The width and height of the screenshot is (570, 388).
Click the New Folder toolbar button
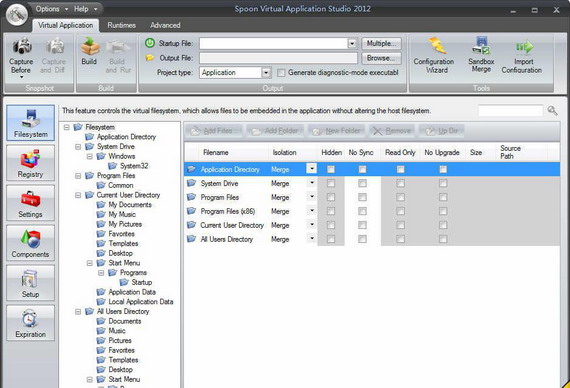pos(337,131)
